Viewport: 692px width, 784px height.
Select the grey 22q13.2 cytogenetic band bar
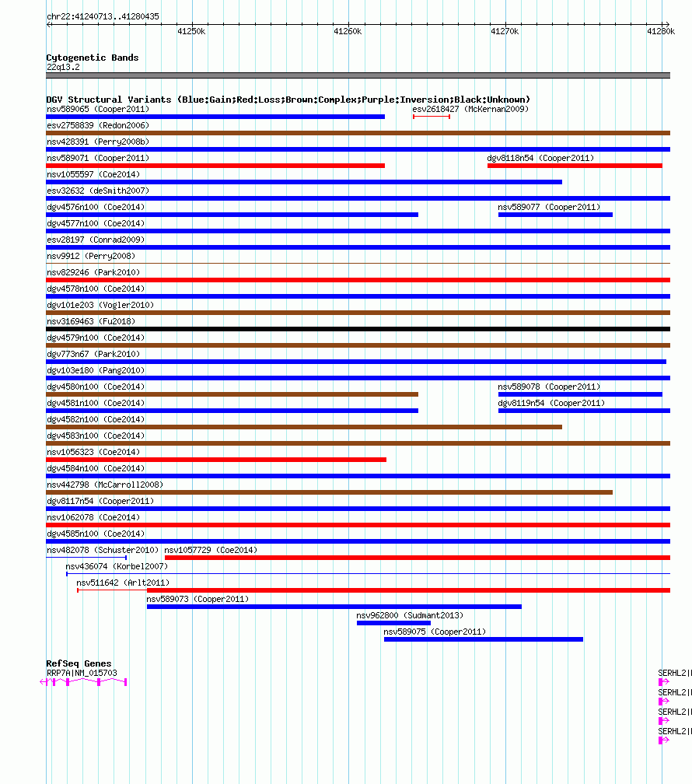coord(358,75)
